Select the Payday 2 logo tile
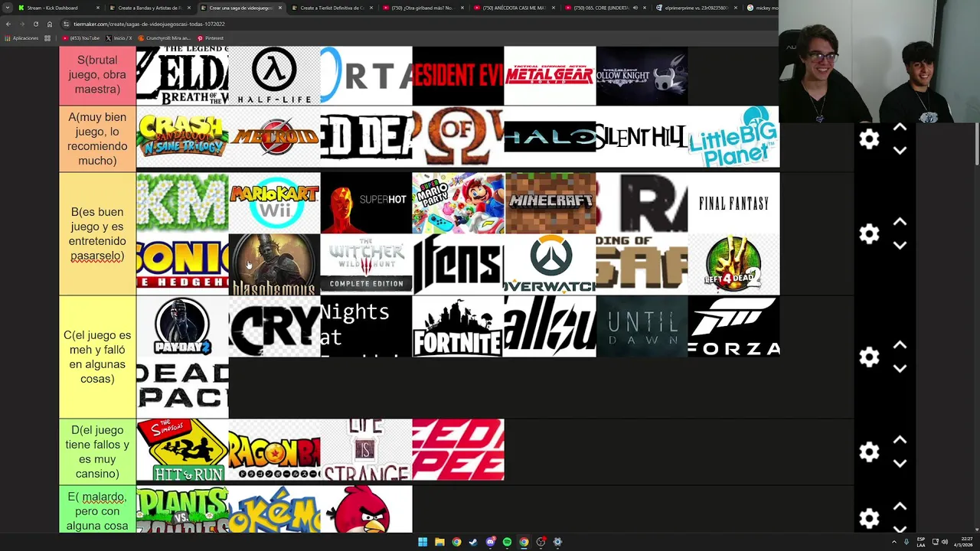The width and height of the screenshot is (980, 551). pos(182,327)
